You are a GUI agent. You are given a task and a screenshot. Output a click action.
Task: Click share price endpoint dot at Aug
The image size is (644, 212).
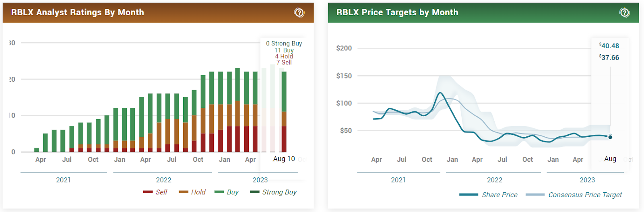tap(610, 137)
